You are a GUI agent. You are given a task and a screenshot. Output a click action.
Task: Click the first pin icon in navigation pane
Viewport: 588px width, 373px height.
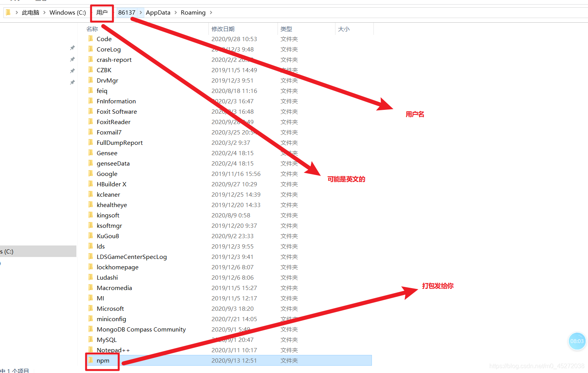(72, 48)
